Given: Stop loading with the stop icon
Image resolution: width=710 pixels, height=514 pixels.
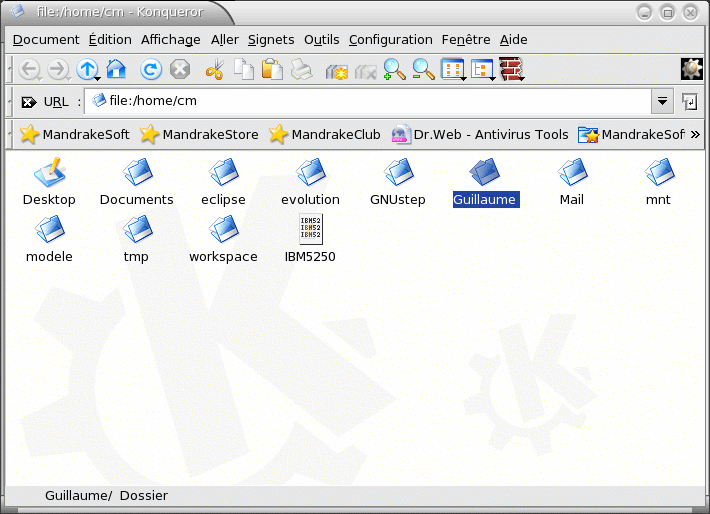Looking at the screenshot, I should (180, 70).
